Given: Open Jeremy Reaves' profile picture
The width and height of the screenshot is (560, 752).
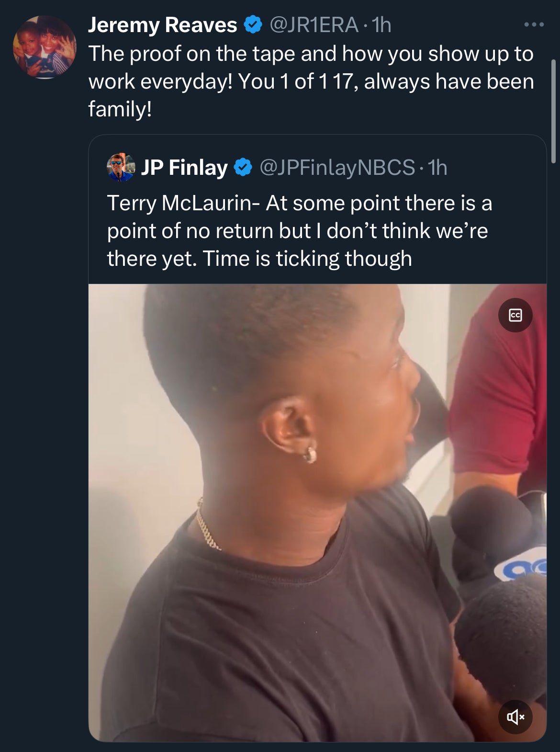Looking at the screenshot, I should 45,47.
